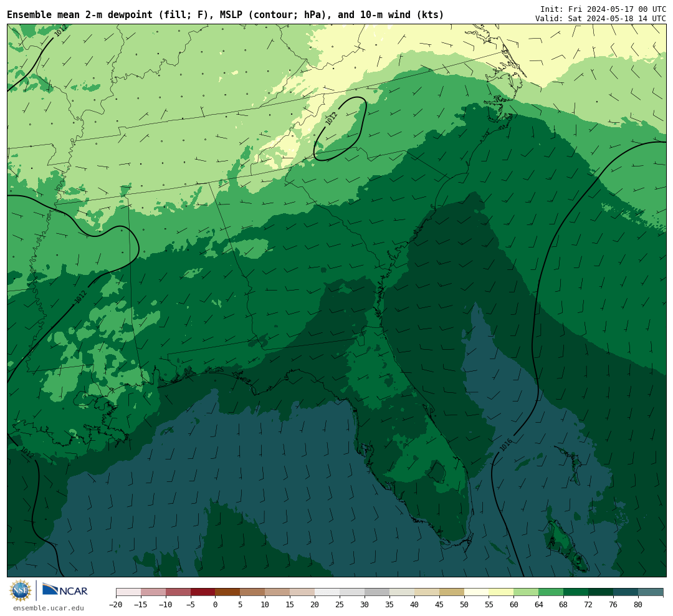Pick the dark teal swatch between 76 and 80

[x=626, y=592]
